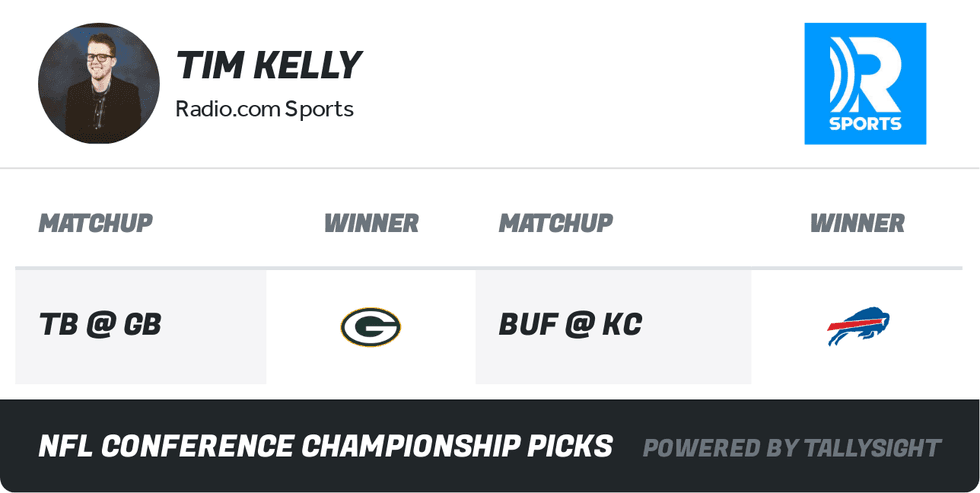Open the TIM KELLY name heading
Image resolution: width=980 pixels, height=493 pixels.
268,66
